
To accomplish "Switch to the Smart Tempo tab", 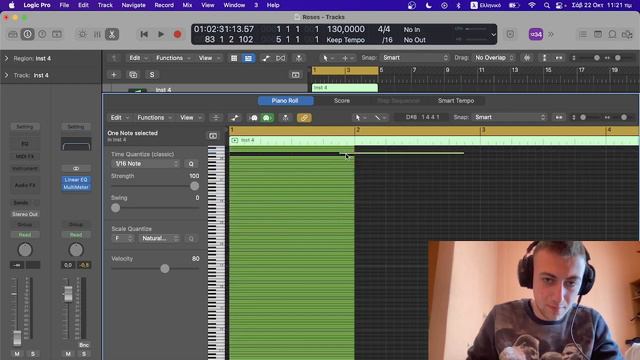I will click(456, 100).
